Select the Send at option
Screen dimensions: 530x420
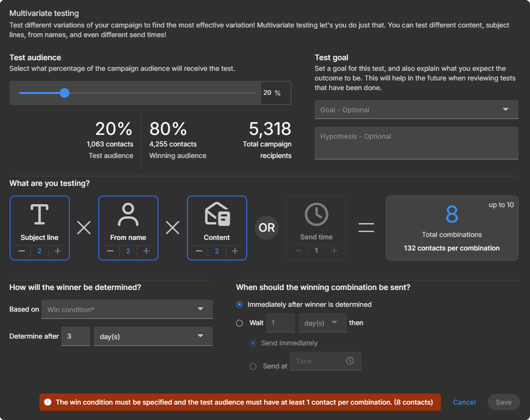253,366
